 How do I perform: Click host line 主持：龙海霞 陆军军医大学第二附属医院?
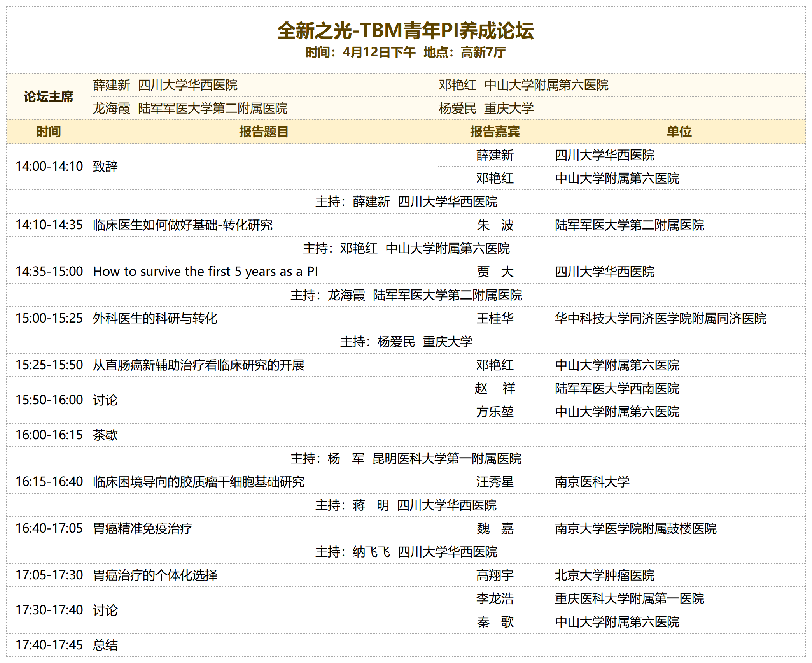[406, 295]
